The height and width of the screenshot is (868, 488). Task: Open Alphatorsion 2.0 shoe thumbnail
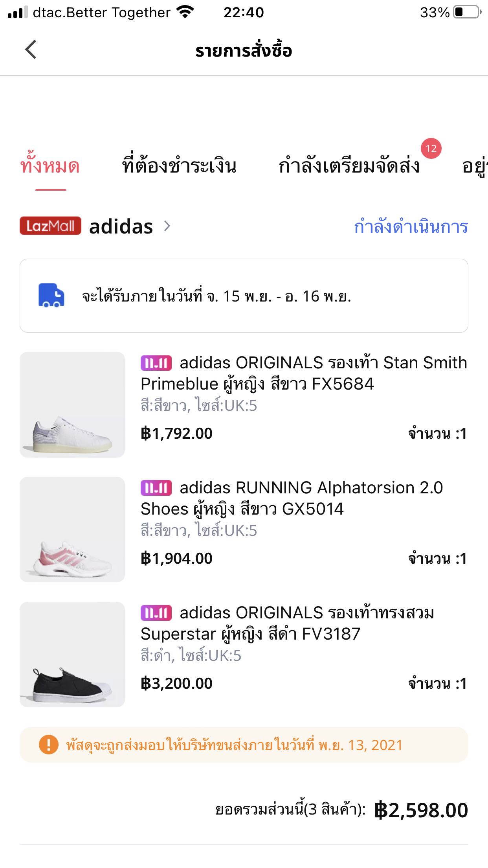[72, 530]
